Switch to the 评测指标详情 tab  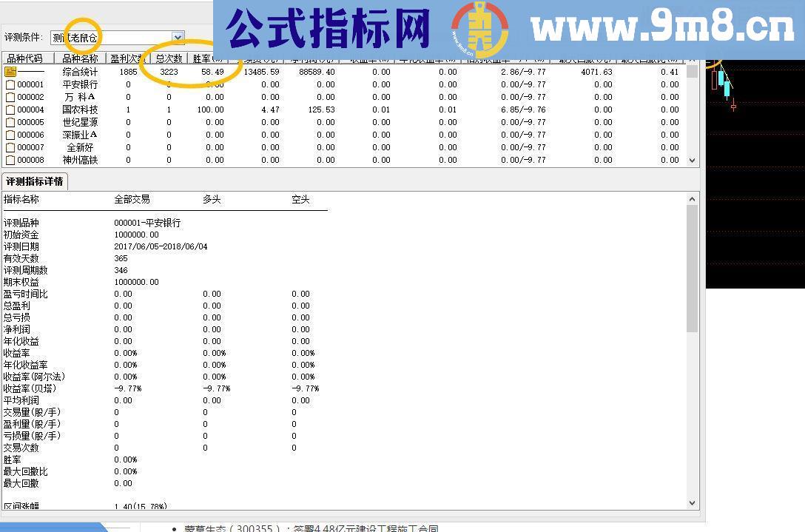(x=34, y=181)
